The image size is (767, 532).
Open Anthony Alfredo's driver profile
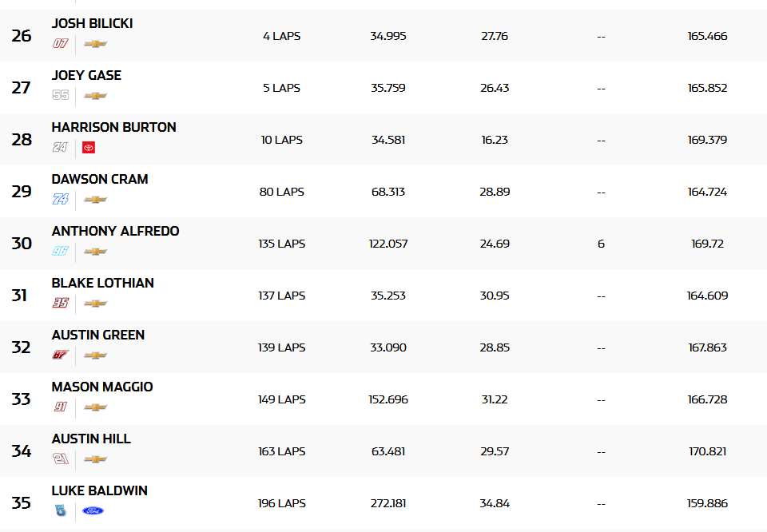point(115,232)
